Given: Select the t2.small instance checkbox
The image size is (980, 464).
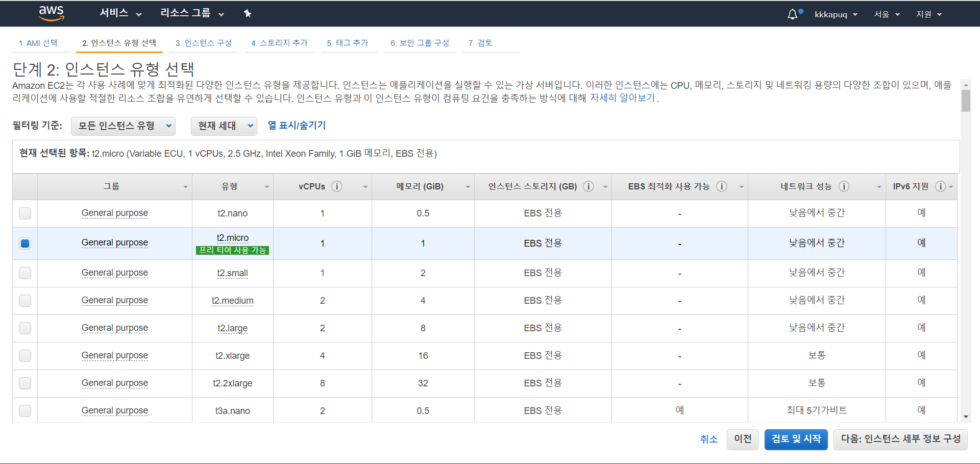Looking at the screenshot, I should point(25,273).
